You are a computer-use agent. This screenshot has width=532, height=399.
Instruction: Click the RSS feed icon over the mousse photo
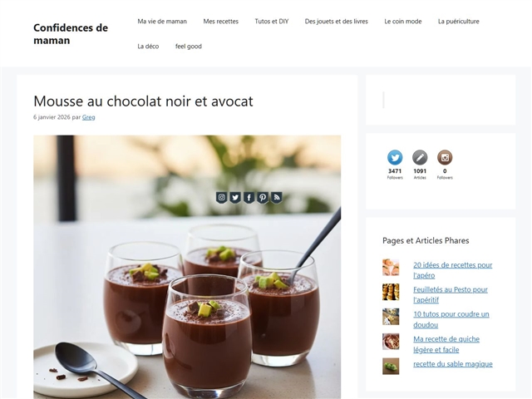click(277, 198)
